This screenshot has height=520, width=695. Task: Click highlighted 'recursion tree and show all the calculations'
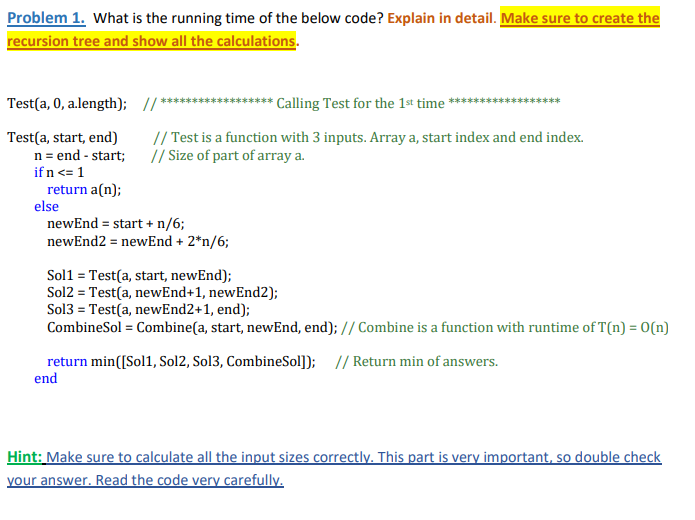point(151,41)
